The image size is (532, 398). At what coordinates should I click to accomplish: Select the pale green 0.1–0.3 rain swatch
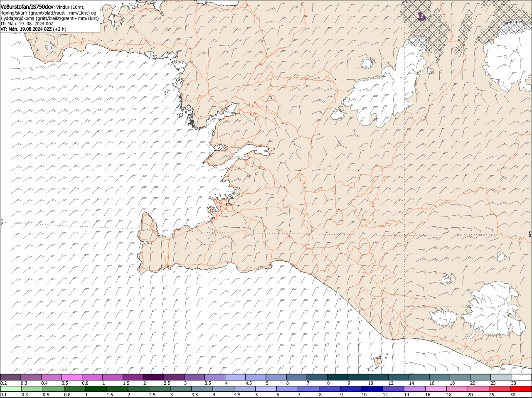click(x=11, y=389)
